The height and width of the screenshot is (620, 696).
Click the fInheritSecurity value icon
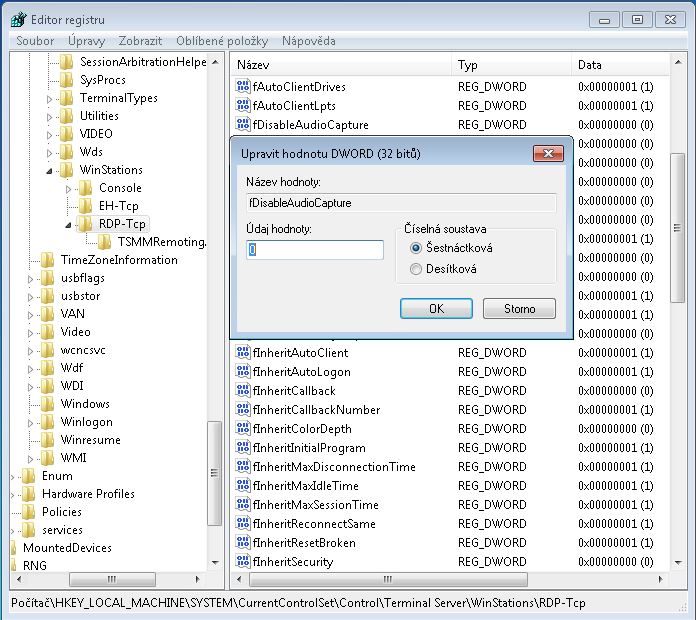click(243, 562)
